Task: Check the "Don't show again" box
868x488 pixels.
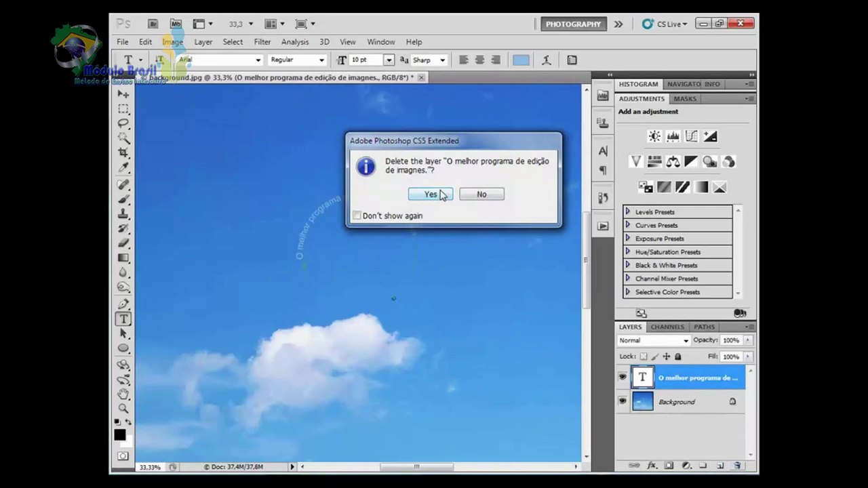Action: coord(357,216)
